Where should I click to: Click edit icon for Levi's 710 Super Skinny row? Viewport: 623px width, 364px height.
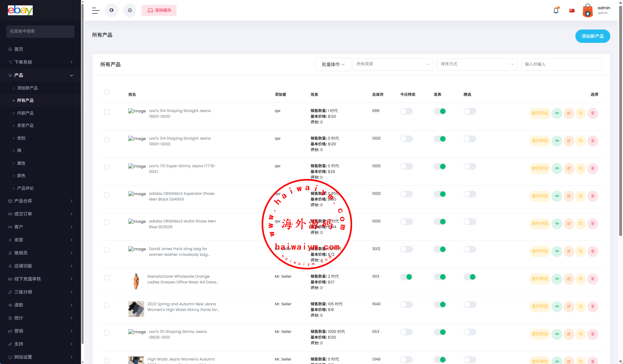click(x=569, y=169)
